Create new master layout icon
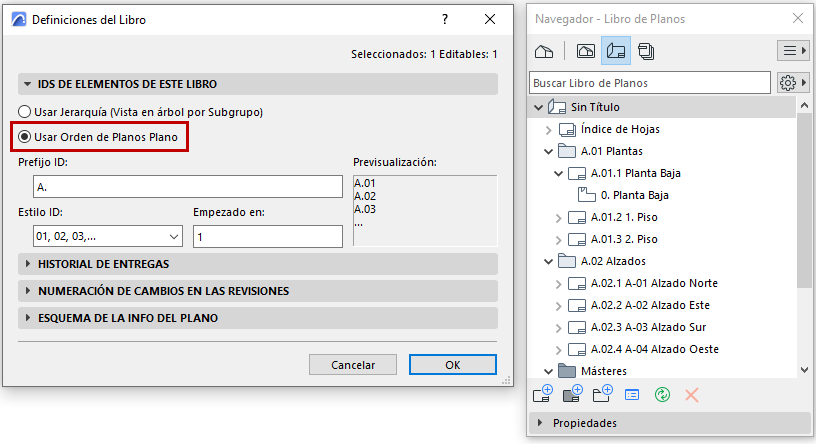Image resolution: width=816 pixels, height=444 pixels. [572, 394]
